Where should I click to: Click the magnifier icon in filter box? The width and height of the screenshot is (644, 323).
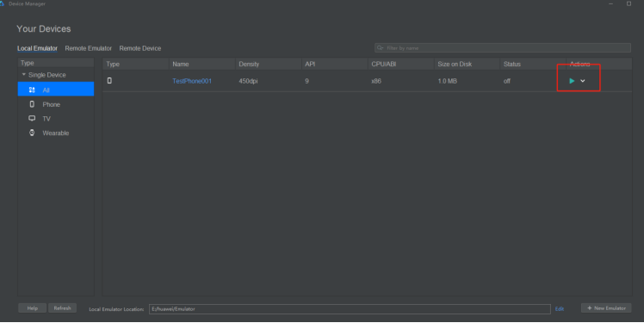tap(381, 48)
